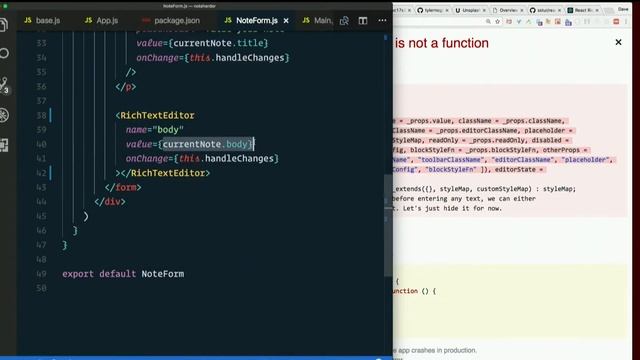
Task: Click the closing </RichTextEditor> tag on line 42
Action: tap(165, 173)
